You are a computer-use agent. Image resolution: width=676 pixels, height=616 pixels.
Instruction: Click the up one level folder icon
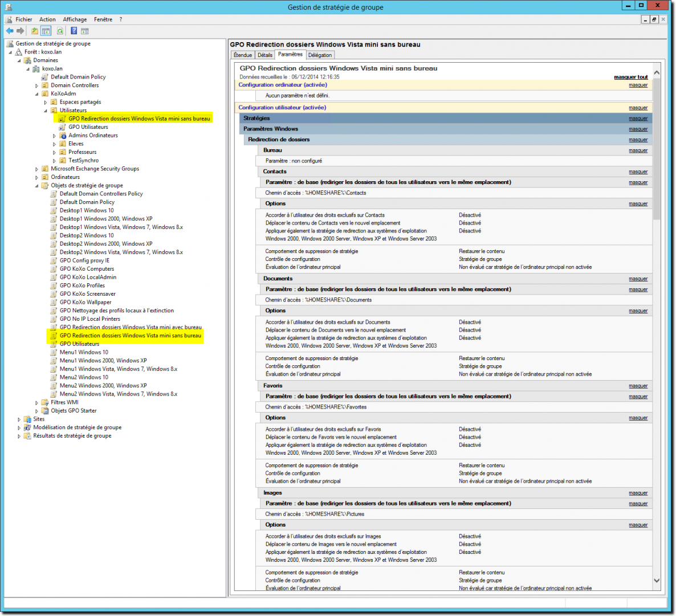tap(35, 31)
